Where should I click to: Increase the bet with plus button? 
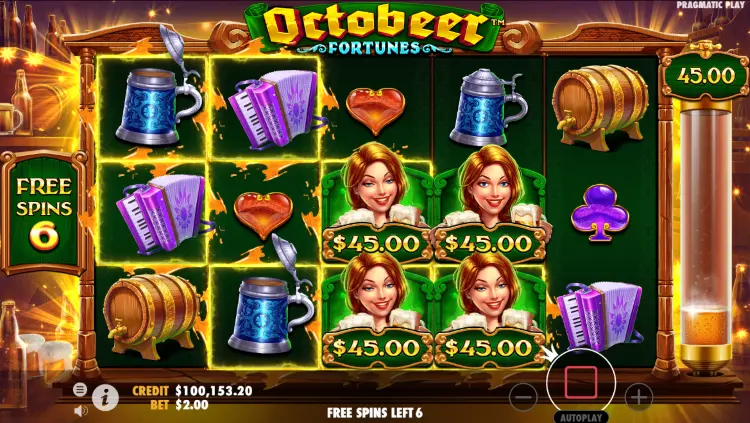pos(639,397)
